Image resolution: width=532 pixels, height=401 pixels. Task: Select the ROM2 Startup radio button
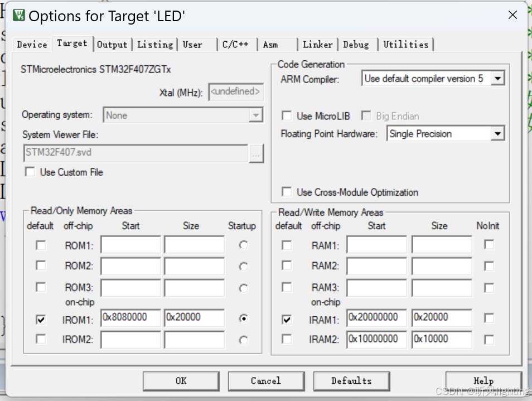(243, 267)
